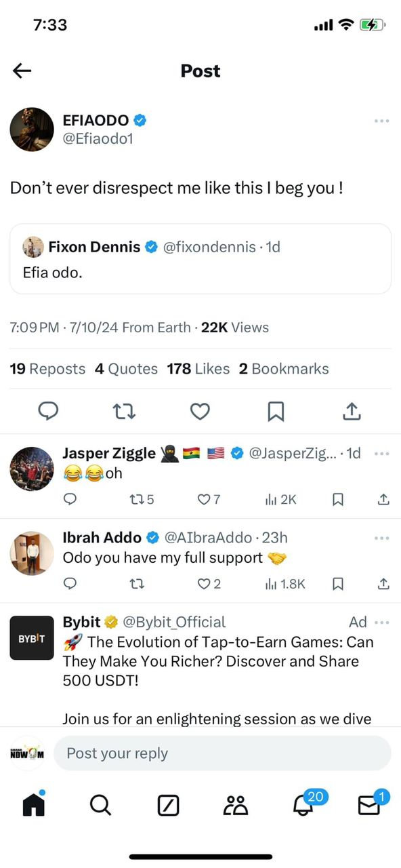The image size is (401, 868).
Task: Open the quoted tweet by Fixon Dennis
Action: coord(200,258)
